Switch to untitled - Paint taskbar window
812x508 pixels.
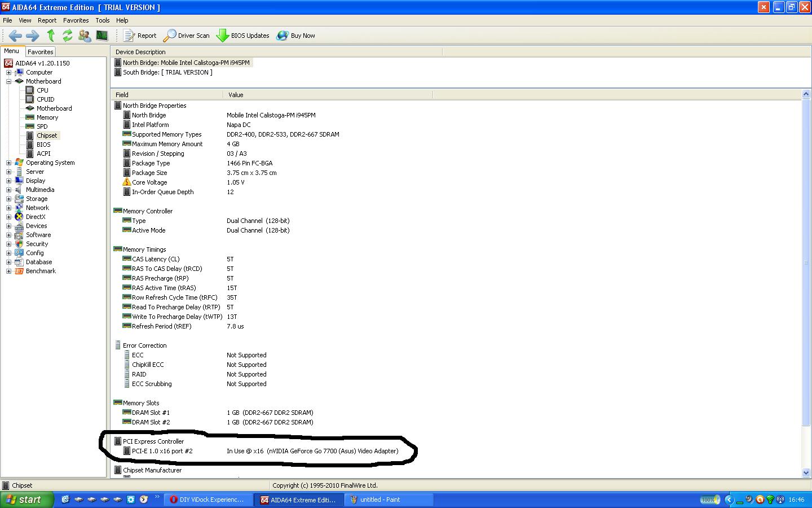point(389,500)
